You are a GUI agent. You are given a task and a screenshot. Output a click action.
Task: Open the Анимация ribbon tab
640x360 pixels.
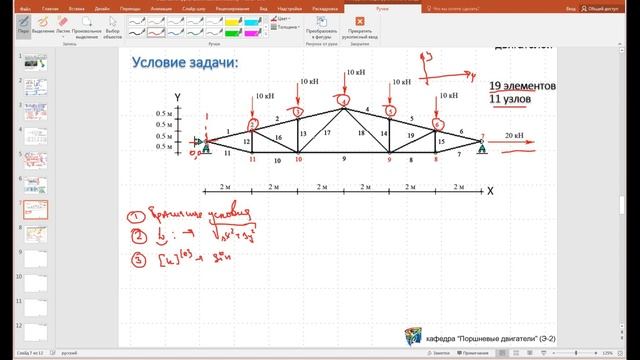point(161,9)
